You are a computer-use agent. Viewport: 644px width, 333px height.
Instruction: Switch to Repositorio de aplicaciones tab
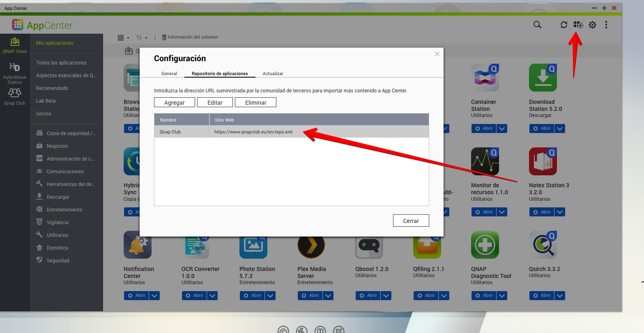[220, 73]
